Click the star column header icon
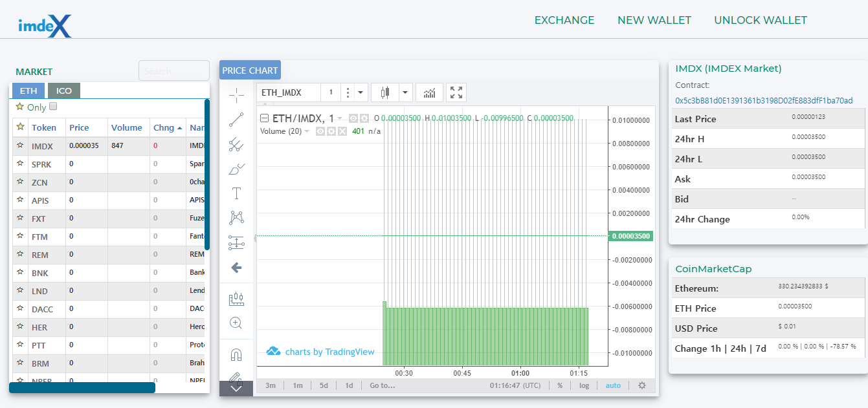The image size is (868, 408). pos(20,127)
